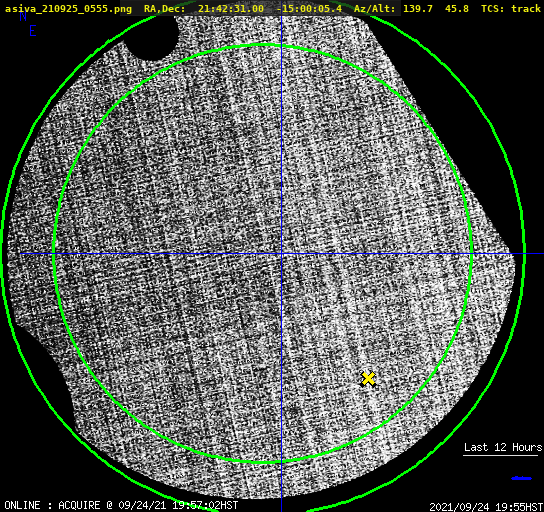Click the Az/Alt label in header
544x512 pixels.
click(x=374, y=8)
